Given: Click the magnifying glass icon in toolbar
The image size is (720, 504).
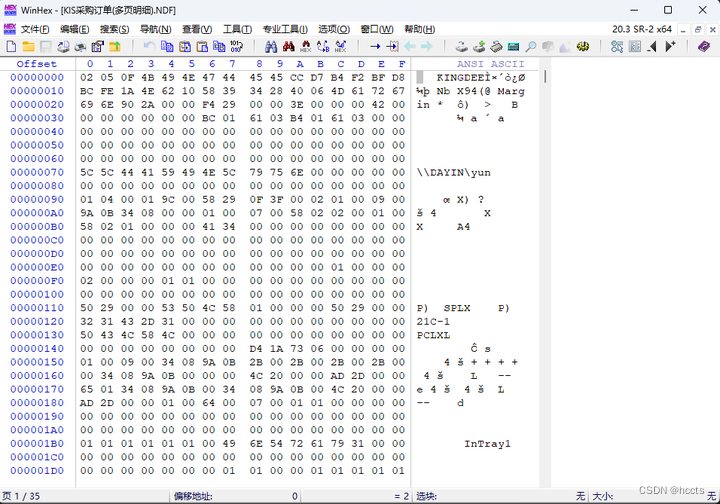Looking at the screenshot, I should 531,46.
